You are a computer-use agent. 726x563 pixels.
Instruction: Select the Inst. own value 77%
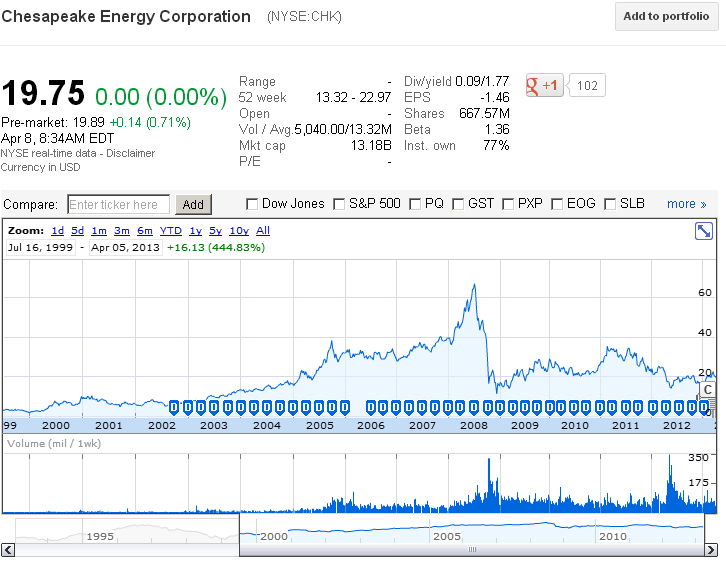point(496,145)
